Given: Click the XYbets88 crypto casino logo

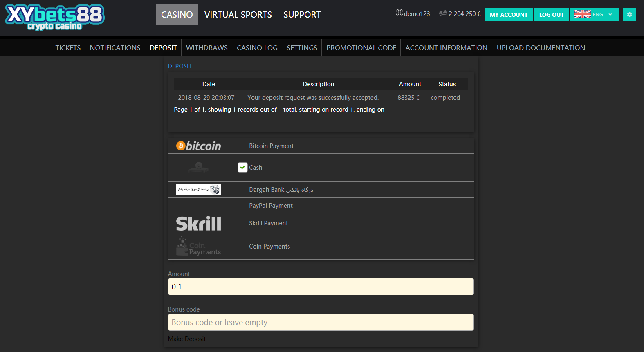Looking at the screenshot, I should coord(55,18).
